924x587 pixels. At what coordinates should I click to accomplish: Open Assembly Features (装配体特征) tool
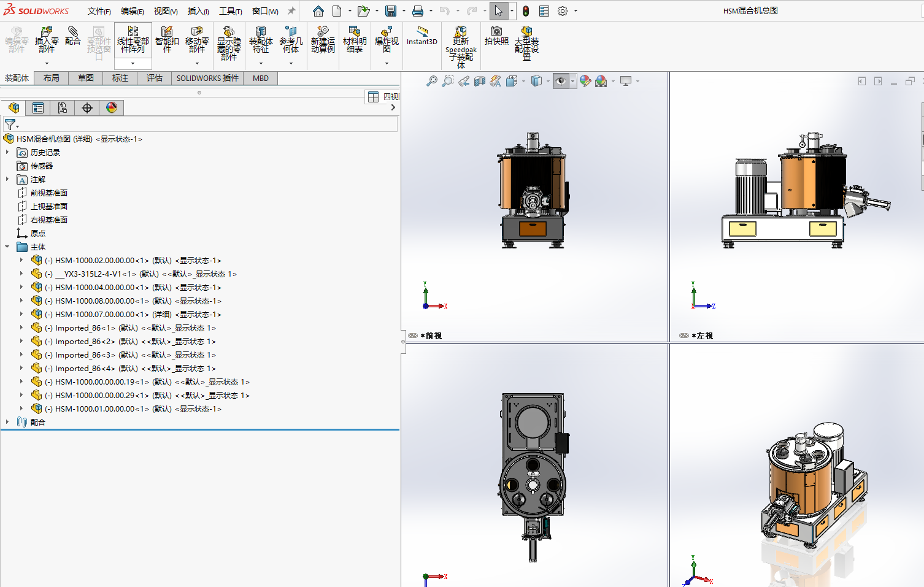click(x=261, y=39)
